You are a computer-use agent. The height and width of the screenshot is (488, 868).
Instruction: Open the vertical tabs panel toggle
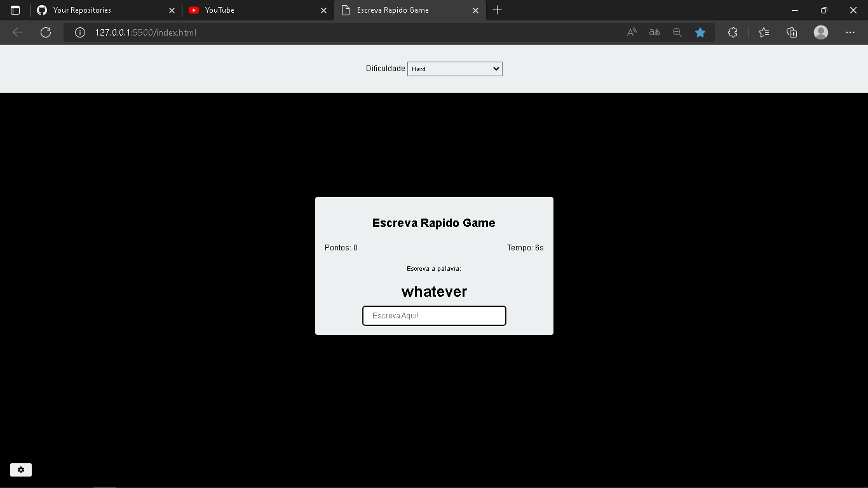tap(15, 10)
